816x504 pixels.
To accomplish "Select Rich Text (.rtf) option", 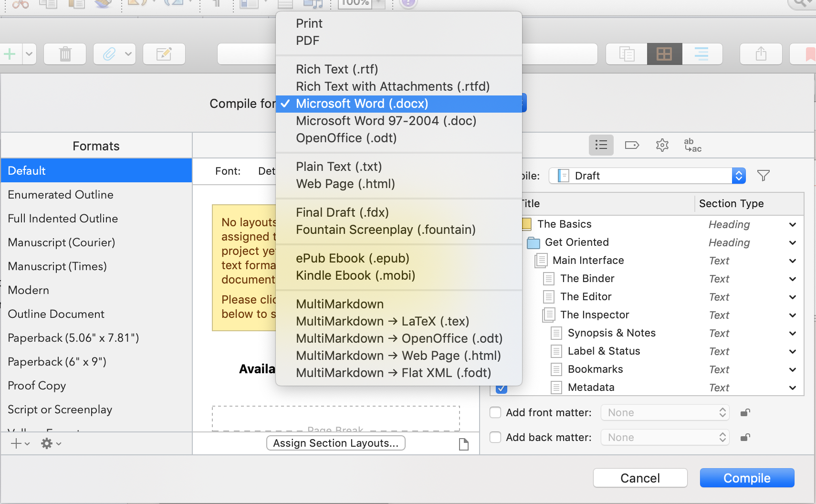I will pyautogui.click(x=399, y=69).
